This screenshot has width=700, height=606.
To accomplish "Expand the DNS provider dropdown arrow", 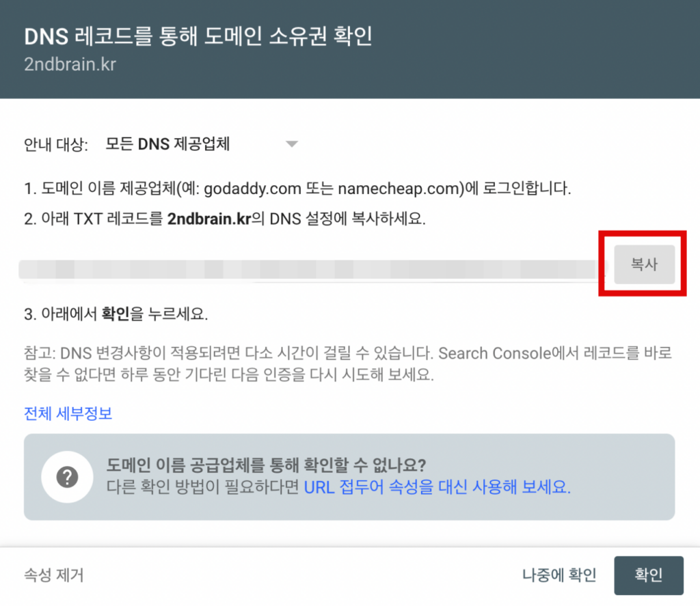I will tap(291, 144).
